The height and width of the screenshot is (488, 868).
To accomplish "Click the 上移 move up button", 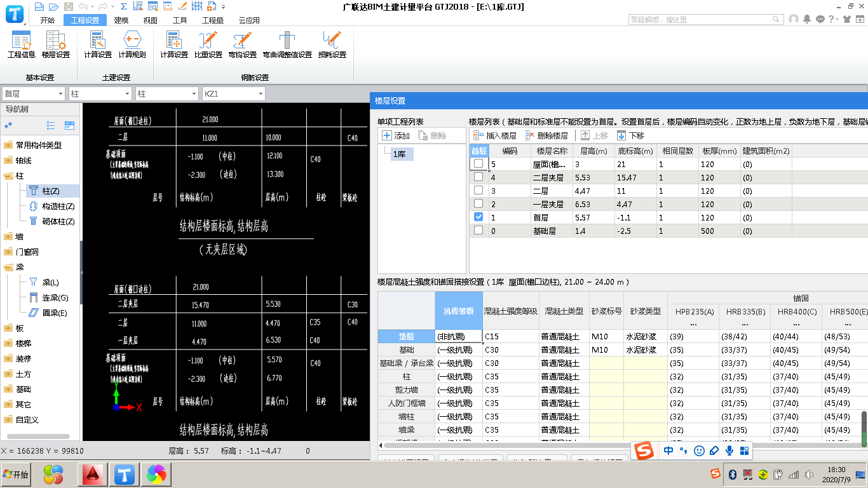I will pyautogui.click(x=594, y=135).
